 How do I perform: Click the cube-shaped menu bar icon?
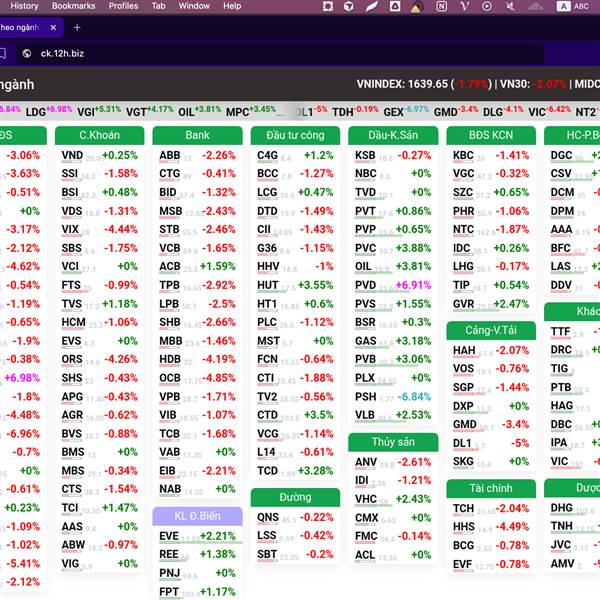(348, 6)
